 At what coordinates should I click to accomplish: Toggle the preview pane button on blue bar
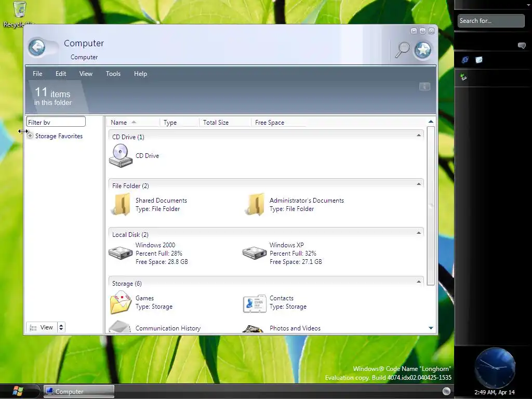pos(424,87)
